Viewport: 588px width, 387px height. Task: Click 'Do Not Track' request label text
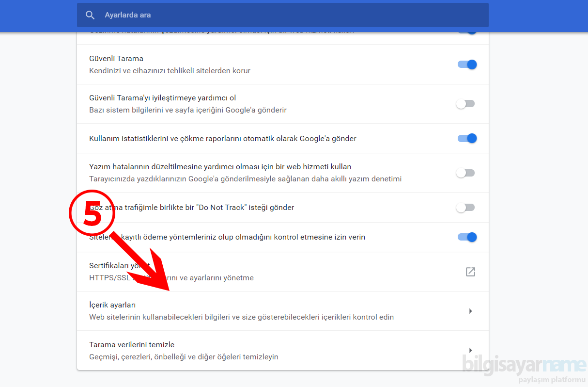(x=192, y=208)
